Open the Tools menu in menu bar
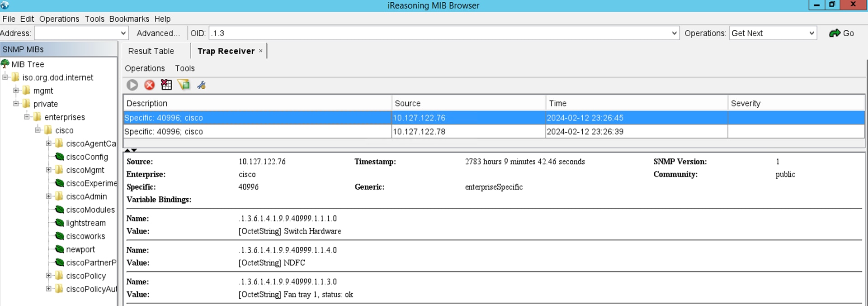This screenshot has width=868, height=306. pyautogui.click(x=94, y=19)
